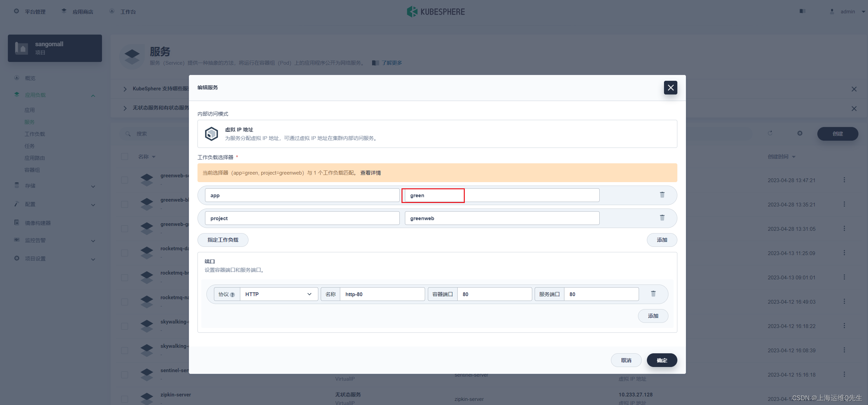
Task: Check the rocketmq-da service row checkbox
Action: (x=125, y=253)
